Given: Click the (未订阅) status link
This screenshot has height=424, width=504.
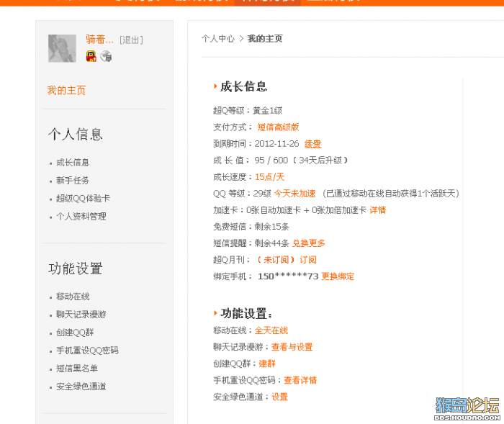Looking at the screenshot, I should 276,260.
